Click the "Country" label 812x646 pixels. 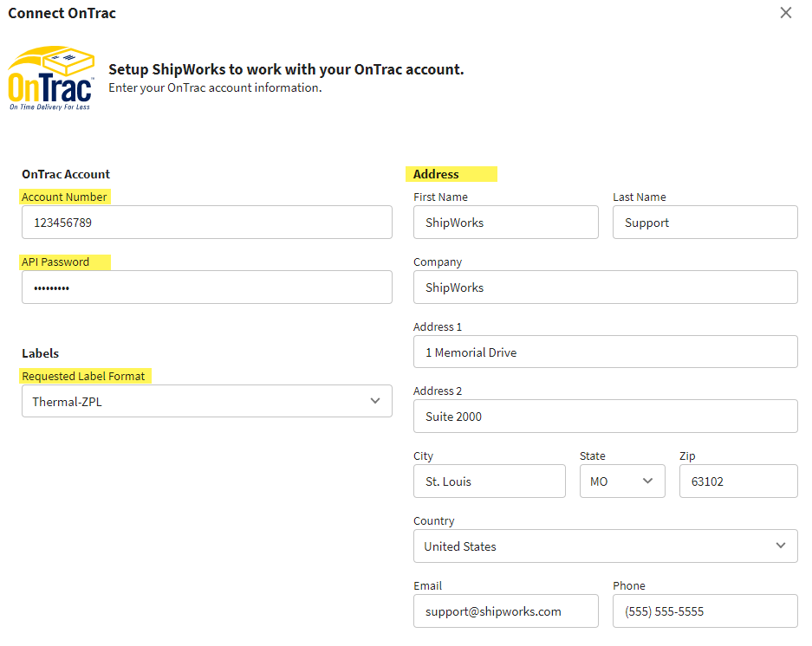click(x=434, y=521)
